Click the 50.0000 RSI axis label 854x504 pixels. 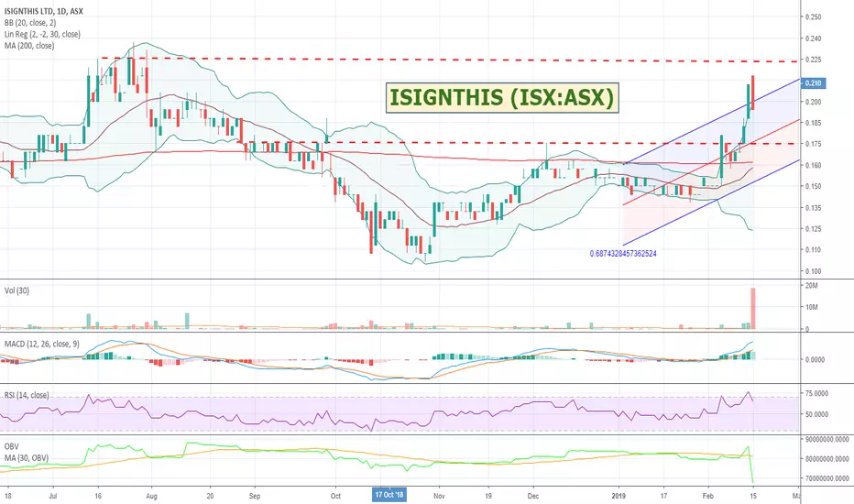[817, 414]
